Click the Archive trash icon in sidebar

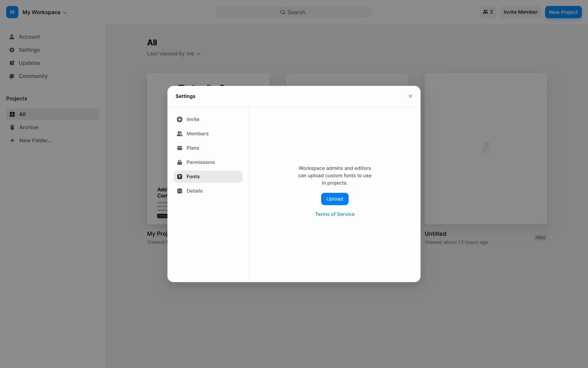click(12, 127)
